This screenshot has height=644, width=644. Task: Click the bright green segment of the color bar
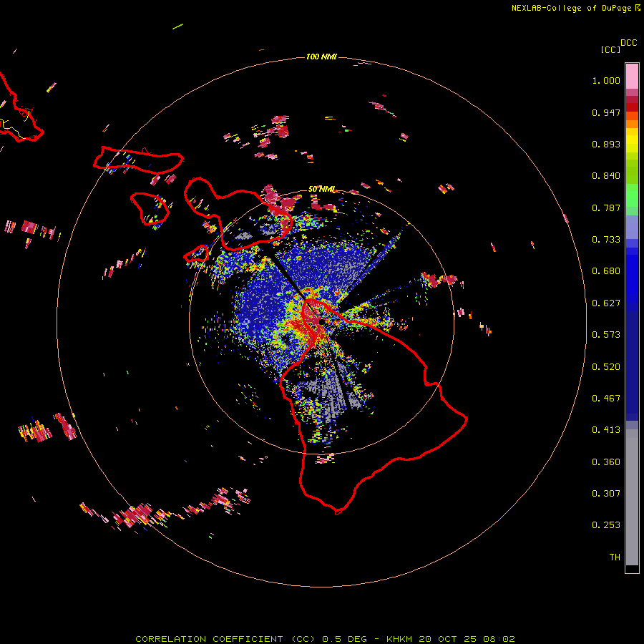[632, 195]
